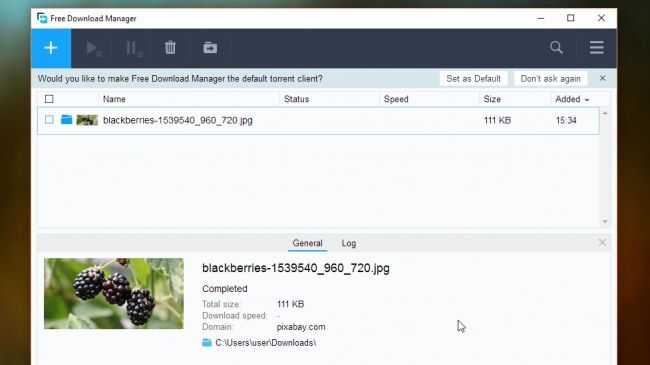Click Set as Default button
The height and width of the screenshot is (365, 650).
473,79
